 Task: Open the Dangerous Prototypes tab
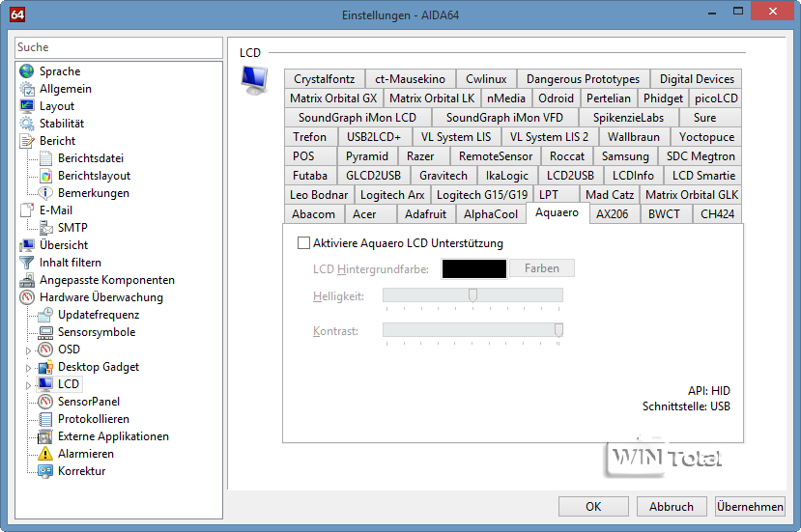(583, 79)
